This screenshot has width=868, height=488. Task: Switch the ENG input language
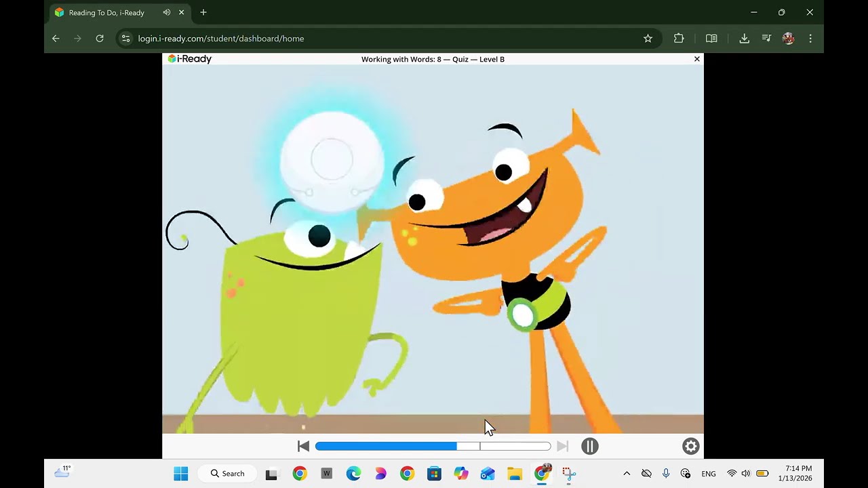click(709, 474)
